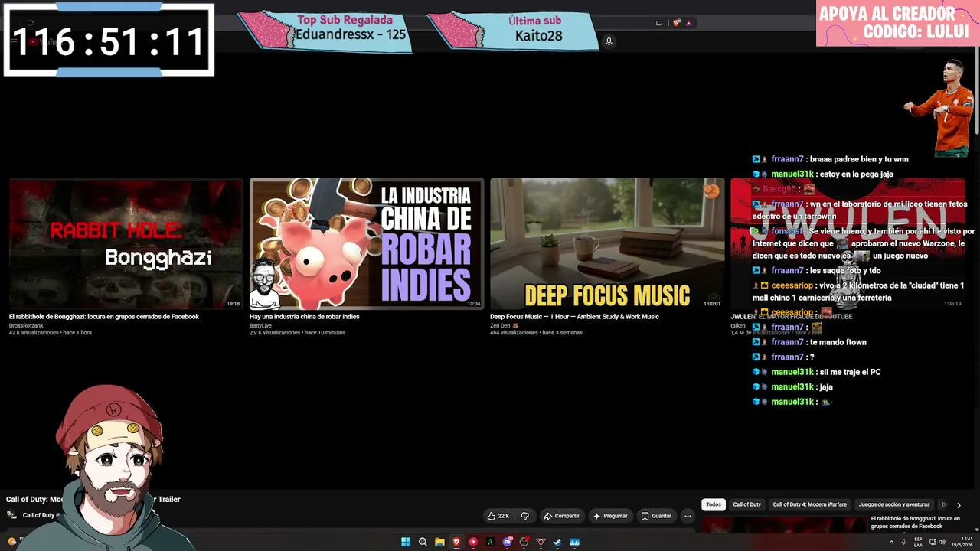This screenshot has height=551, width=980.
Task: Like the video with 22 K likes
Action: [x=498, y=516]
